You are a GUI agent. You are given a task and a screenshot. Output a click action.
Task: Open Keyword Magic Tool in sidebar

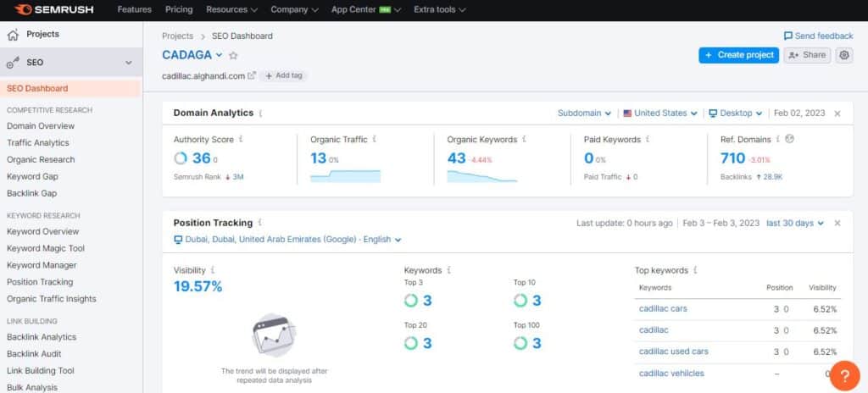coord(46,248)
